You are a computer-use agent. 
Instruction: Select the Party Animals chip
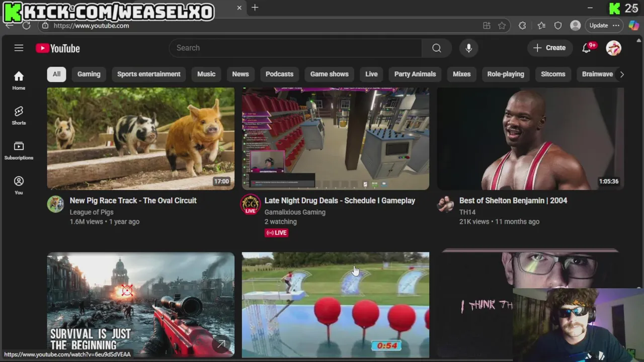pyautogui.click(x=415, y=74)
